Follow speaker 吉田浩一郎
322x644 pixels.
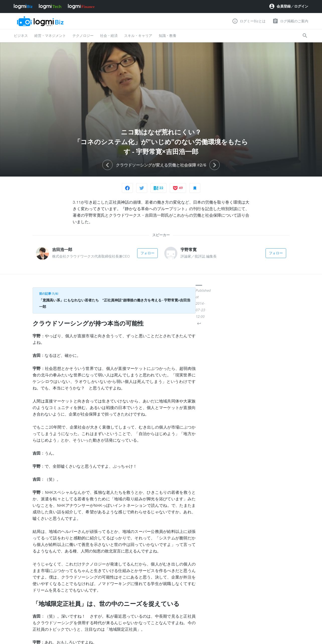[x=147, y=253]
